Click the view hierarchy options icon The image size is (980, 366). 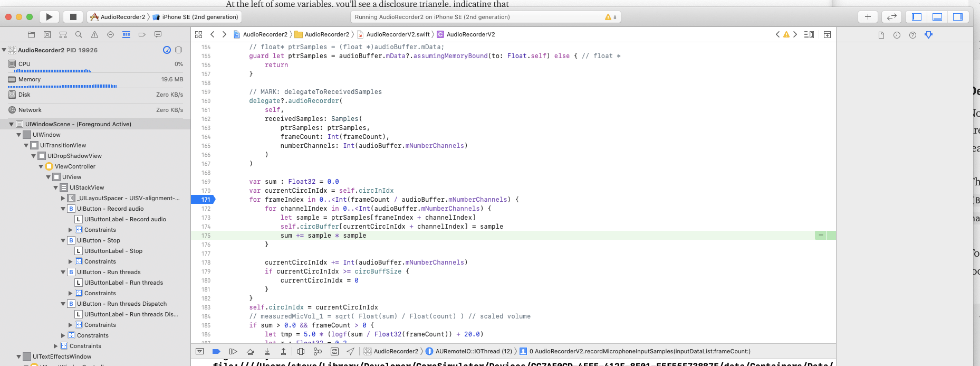[x=179, y=50]
